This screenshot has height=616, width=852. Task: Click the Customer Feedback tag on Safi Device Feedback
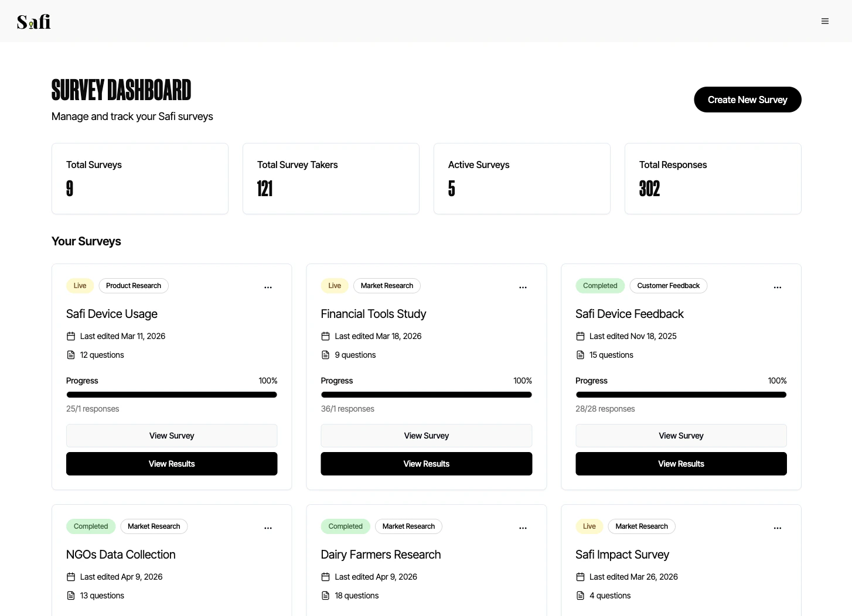668,285
